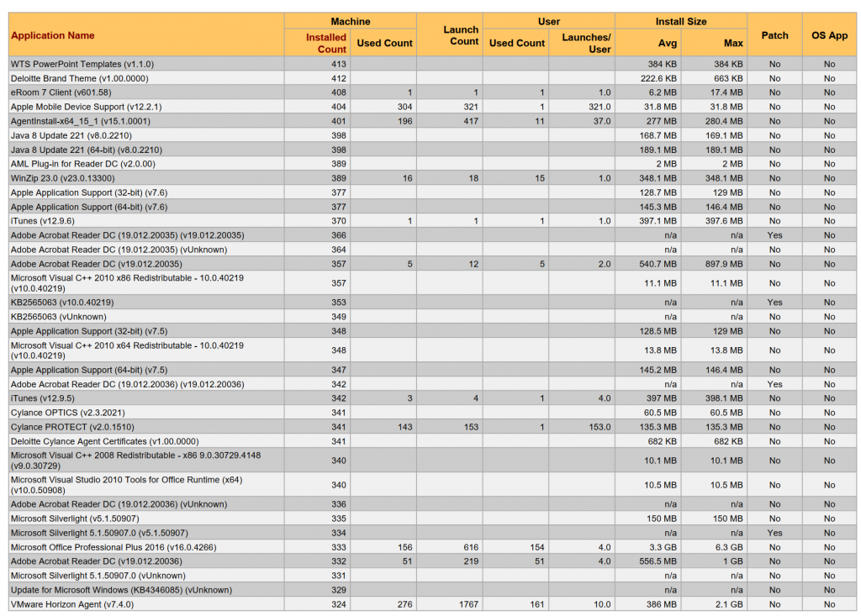Sort by the Application Name column header

point(53,35)
